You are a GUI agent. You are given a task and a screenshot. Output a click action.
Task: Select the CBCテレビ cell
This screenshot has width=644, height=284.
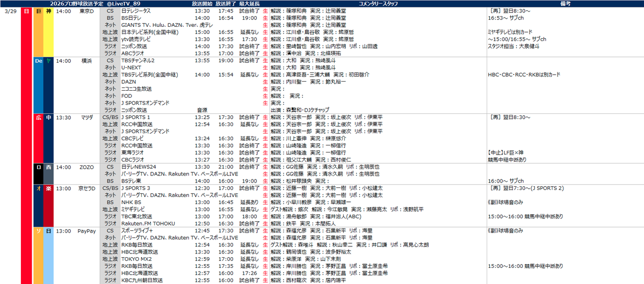click(134, 139)
